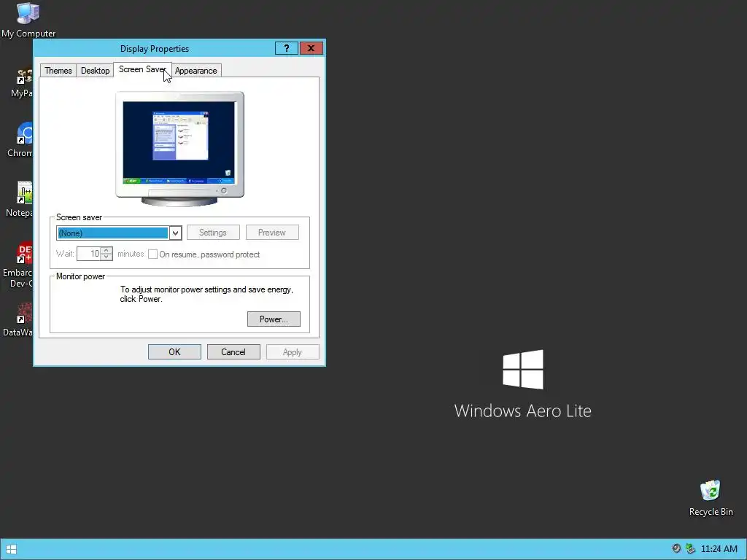747x560 pixels.
Task: Toggle On resume, password protect checkbox
Action: (153, 254)
